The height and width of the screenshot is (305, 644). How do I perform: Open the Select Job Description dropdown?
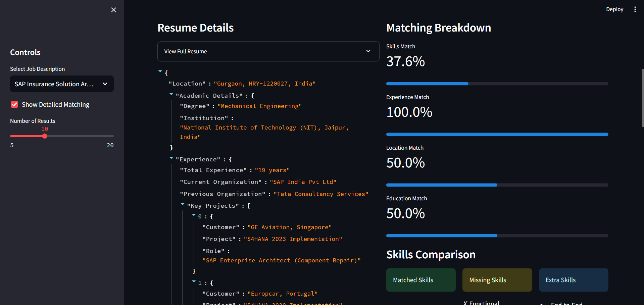pos(62,84)
